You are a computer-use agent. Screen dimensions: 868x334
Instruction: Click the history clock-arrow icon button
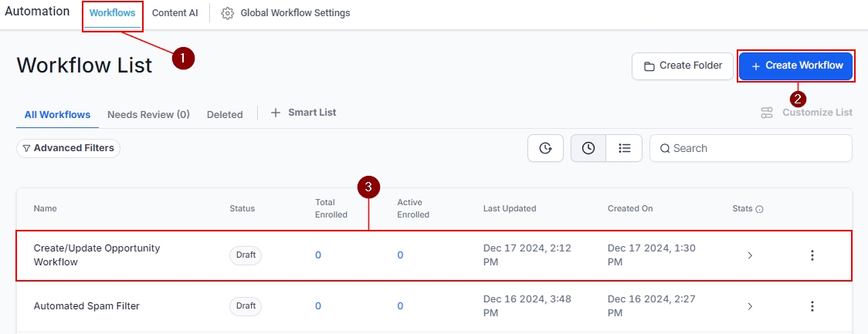545,148
